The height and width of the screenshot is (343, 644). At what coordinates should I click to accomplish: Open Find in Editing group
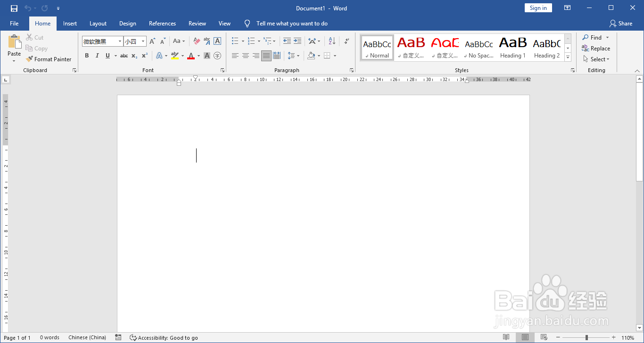pyautogui.click(x=592, y=38)
